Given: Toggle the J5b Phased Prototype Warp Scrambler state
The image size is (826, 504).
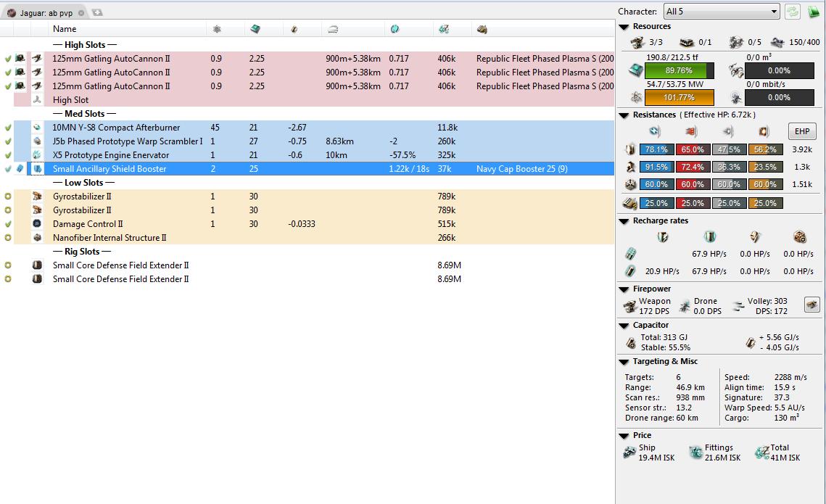Looking at the screenshot, I should click(x=8, y=141).
